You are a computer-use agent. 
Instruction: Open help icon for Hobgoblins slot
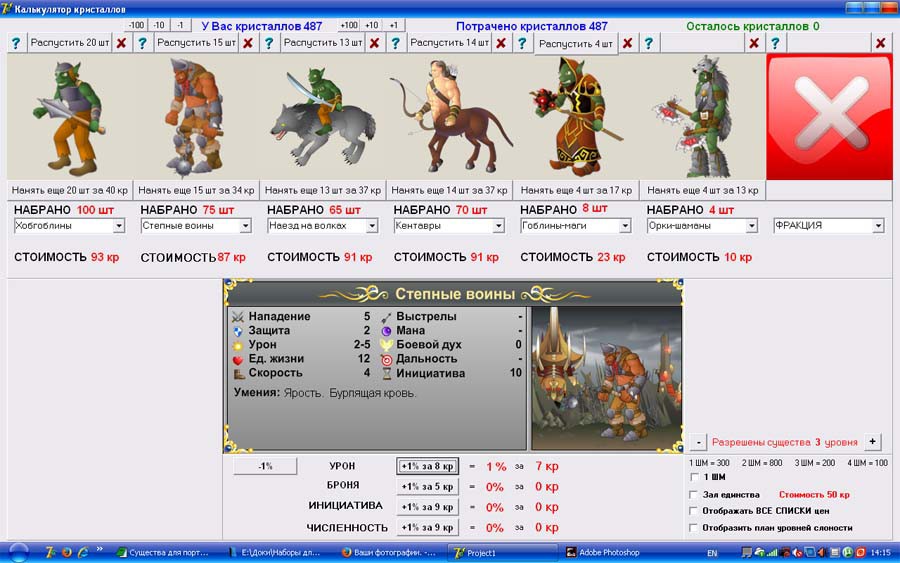coord(16,43)
